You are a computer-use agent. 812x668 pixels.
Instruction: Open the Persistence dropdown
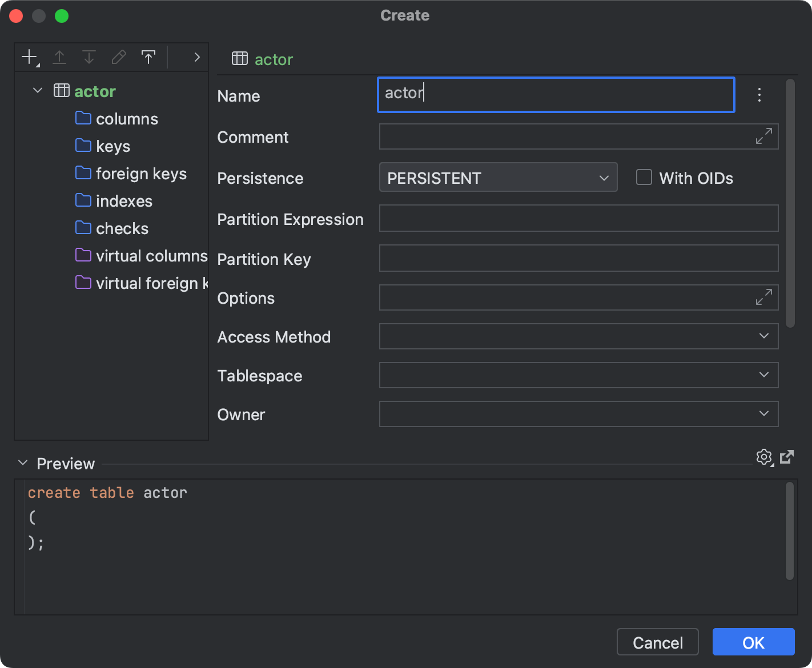[604, 178]
